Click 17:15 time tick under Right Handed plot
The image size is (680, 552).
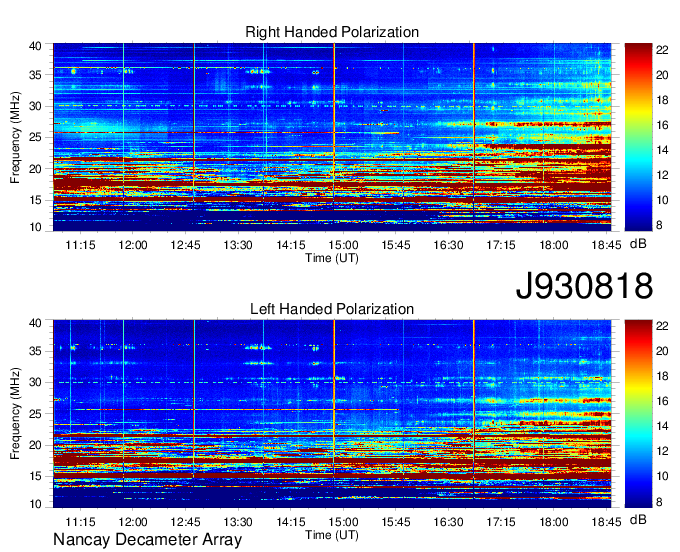pyautogui.click(x=501, y=245)
